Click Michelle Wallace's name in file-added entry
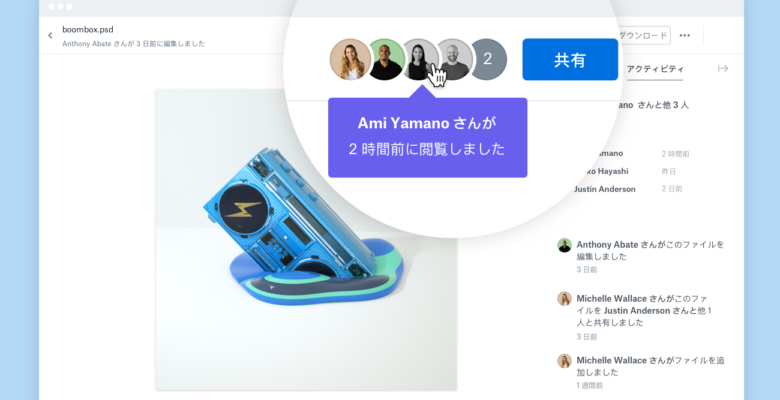780x400 pixels. click(611, 360)
